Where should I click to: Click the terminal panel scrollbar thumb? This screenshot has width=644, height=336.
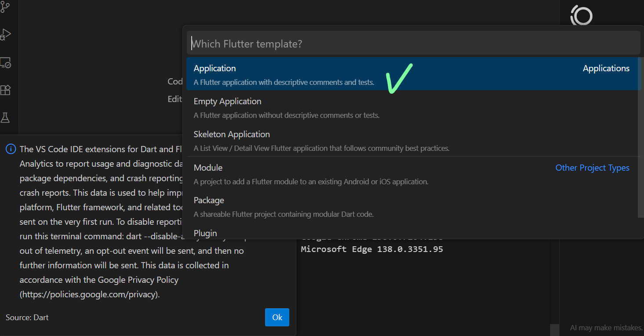pyautogui.click(x=554, y=330)
